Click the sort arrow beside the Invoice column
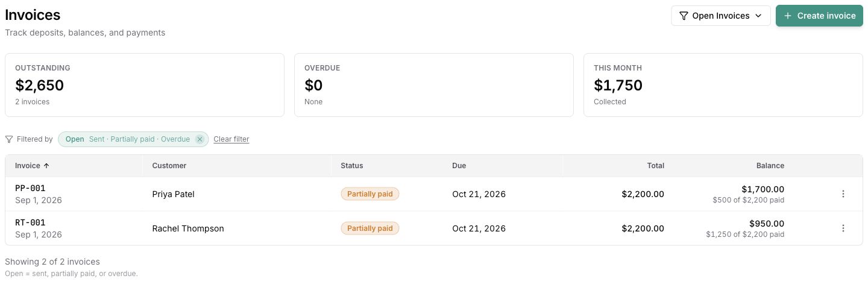 (47, 166)
